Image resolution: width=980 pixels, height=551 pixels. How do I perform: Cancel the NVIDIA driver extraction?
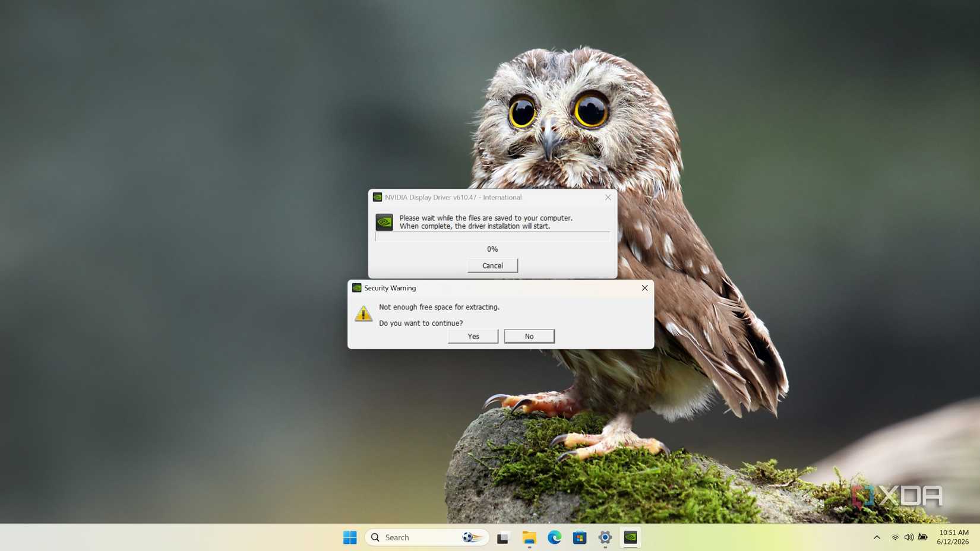coord(492,265)
